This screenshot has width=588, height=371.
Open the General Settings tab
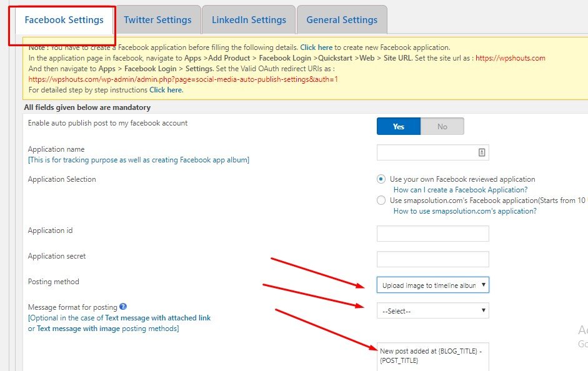click(342, 20)
